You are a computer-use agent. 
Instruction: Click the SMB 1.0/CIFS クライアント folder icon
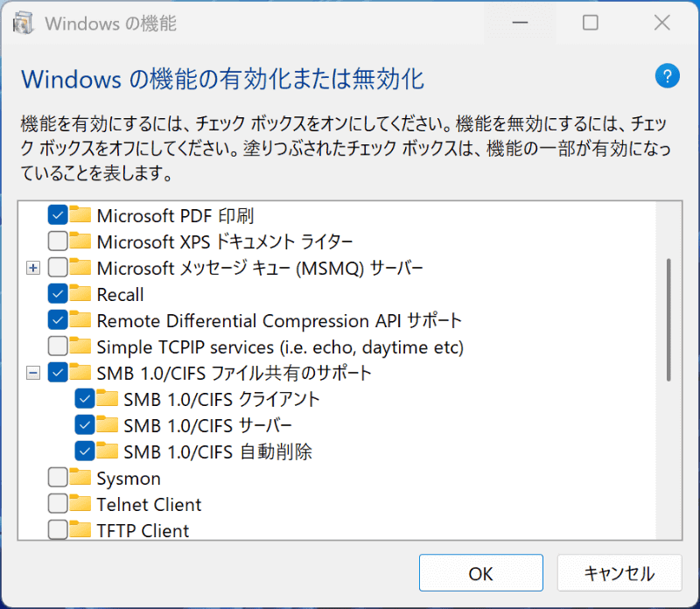[105, 399]
